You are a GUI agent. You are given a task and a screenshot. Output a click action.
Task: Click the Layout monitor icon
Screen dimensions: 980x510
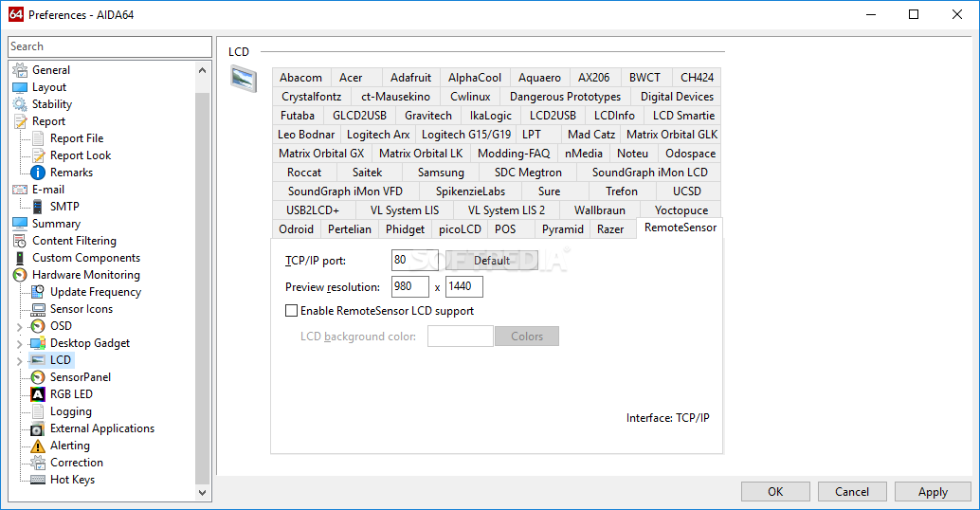[x=20, y=87]
